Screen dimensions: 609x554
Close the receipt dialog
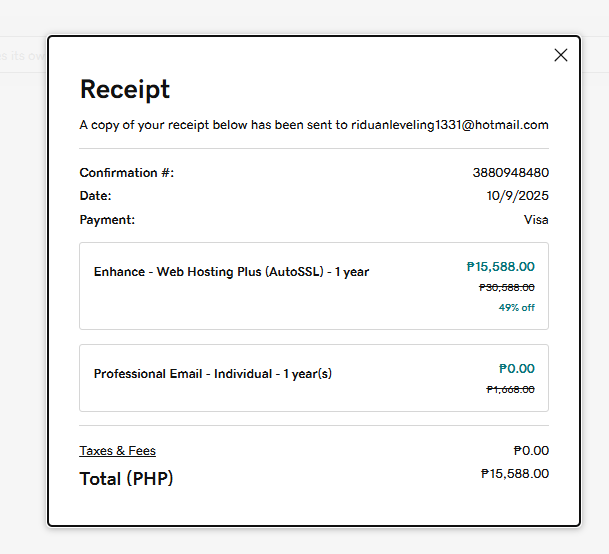561,55
